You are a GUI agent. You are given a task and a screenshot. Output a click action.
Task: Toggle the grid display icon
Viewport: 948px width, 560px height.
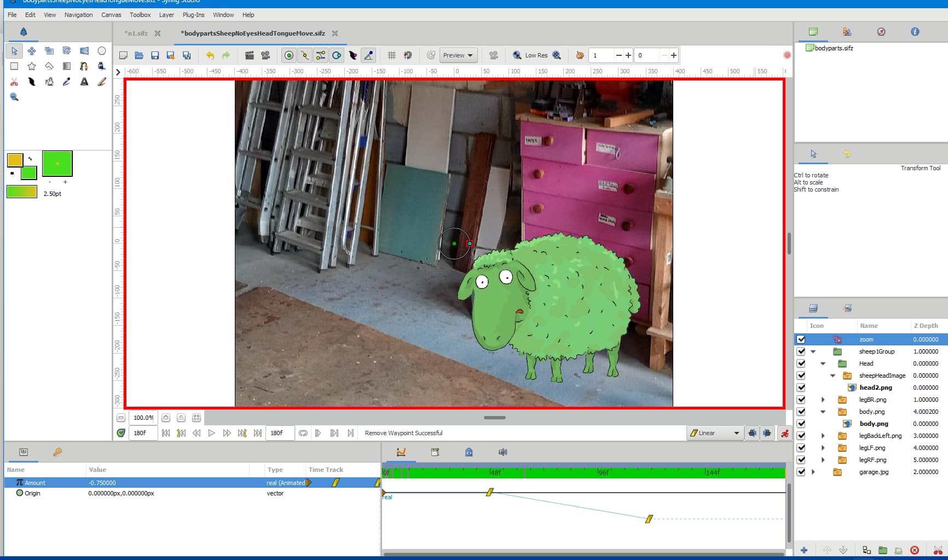coord(392,55)
